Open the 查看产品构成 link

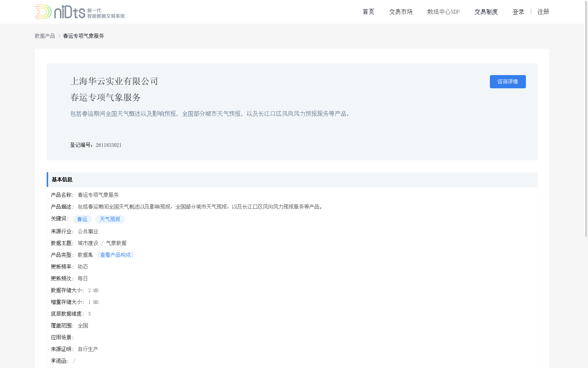[x=116, y=255]
